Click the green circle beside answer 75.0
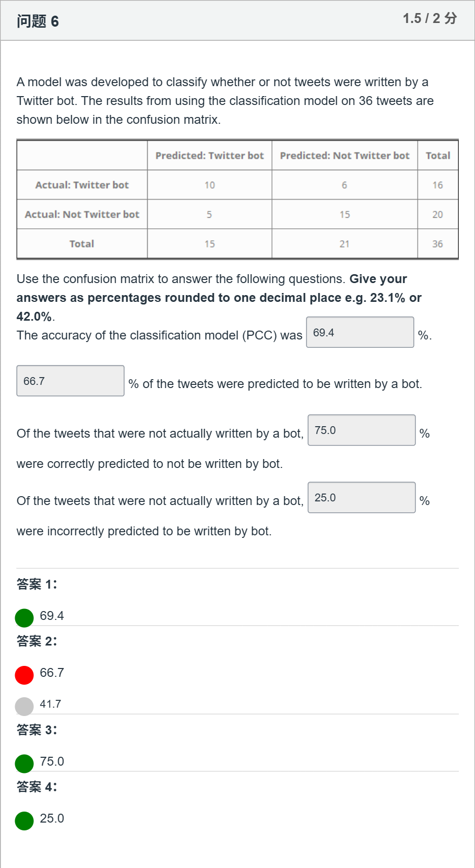Screen dimensions: 475x868 pyautogui.click(x=25, y=764)
